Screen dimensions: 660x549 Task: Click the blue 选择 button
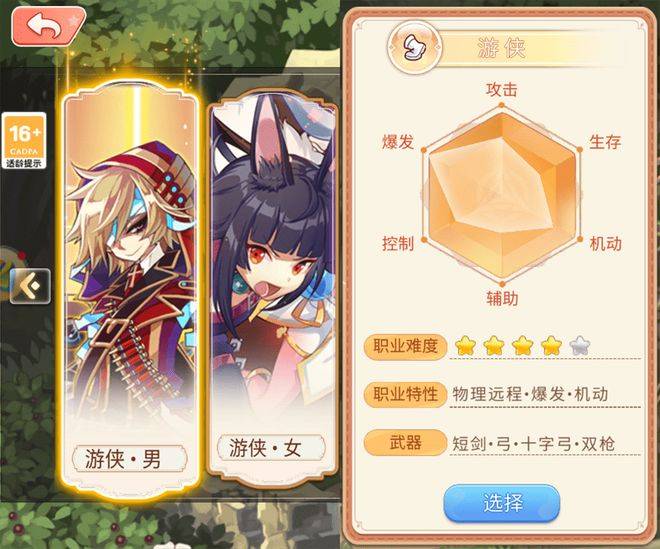click(502, 503)
